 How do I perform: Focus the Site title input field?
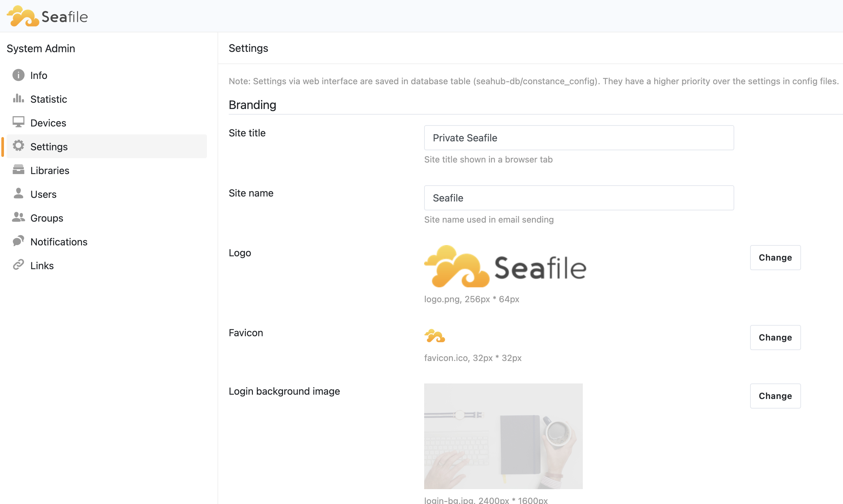pyautogui.click(x=579, y=138)
